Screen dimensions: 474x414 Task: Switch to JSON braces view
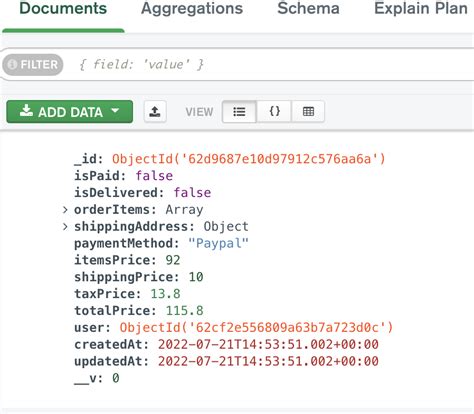click(x=274, y=112)
